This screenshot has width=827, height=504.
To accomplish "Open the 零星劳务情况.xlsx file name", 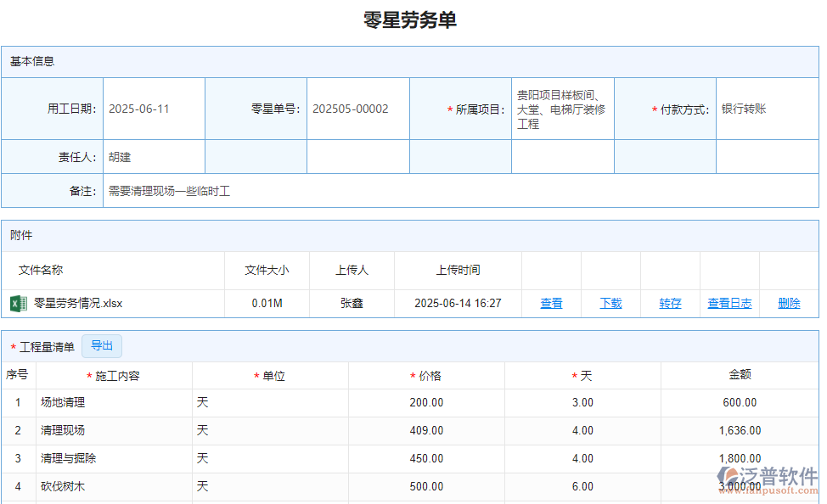I will (78, 303).
